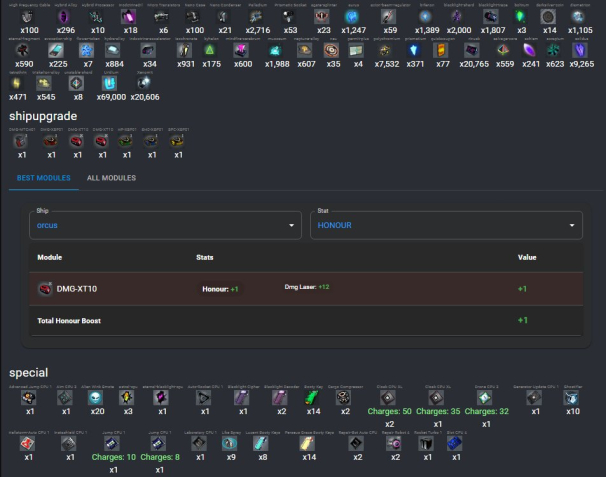Screen dimensions: 606x477
Task: Select the item icon with x20,606
Action: 145,83
